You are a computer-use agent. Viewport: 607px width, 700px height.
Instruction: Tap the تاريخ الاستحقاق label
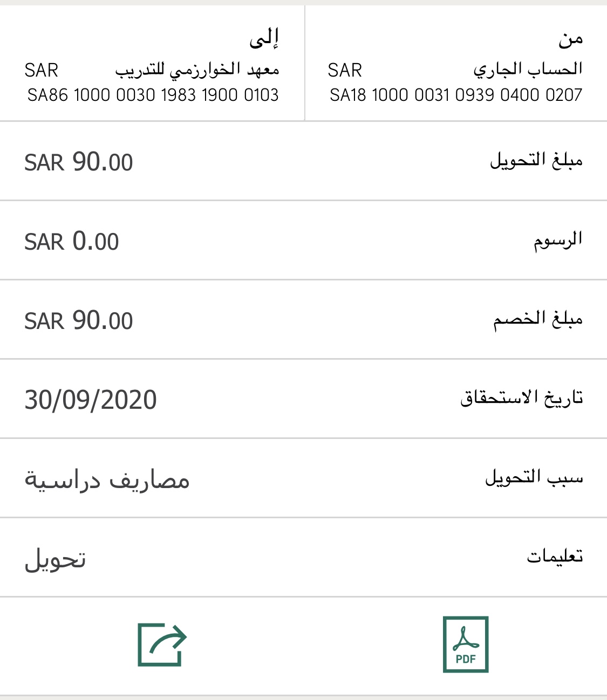(x=521, y=398)
